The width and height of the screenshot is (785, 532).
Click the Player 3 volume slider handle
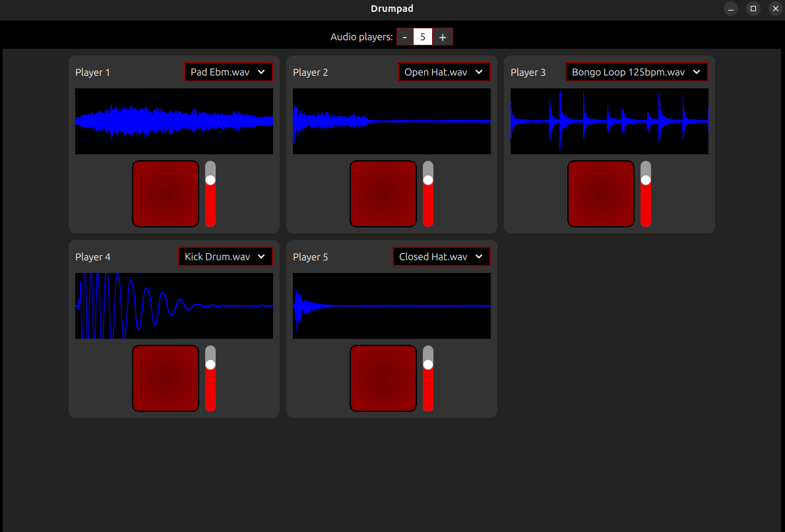(646, 180)
